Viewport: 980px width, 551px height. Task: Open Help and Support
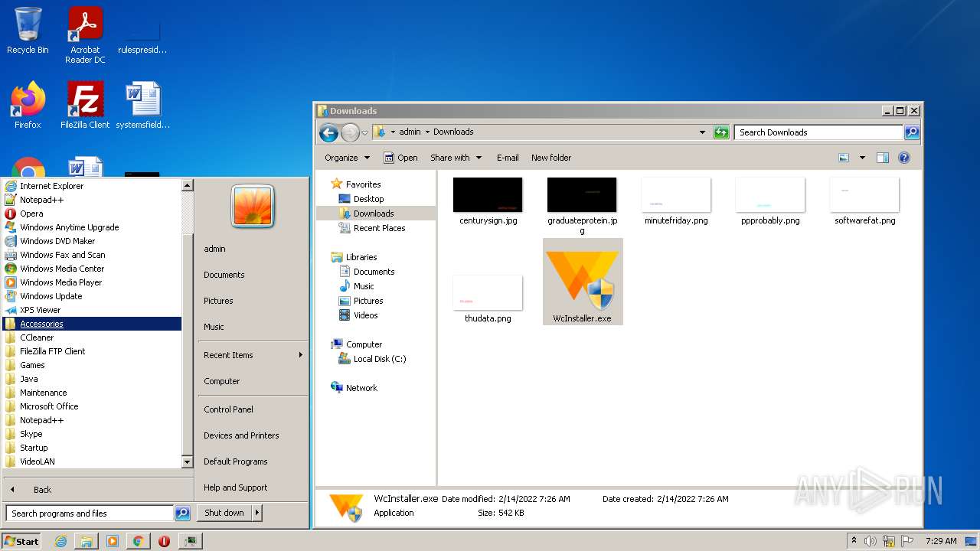(235, 487)
